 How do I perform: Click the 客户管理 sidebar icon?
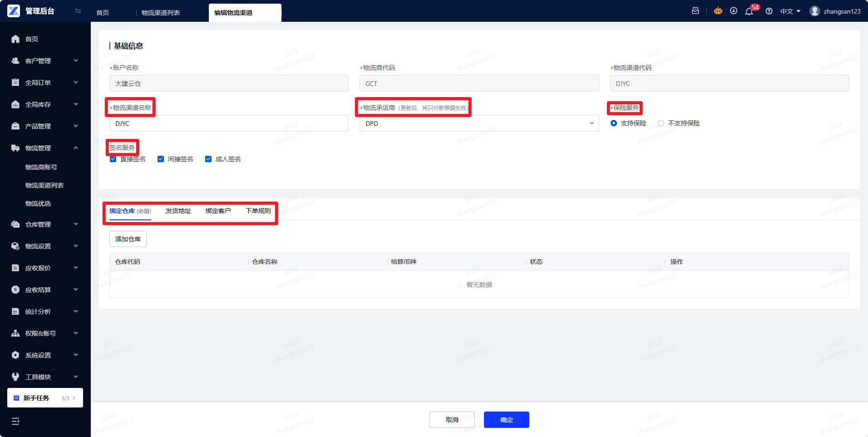click(15, 61)
